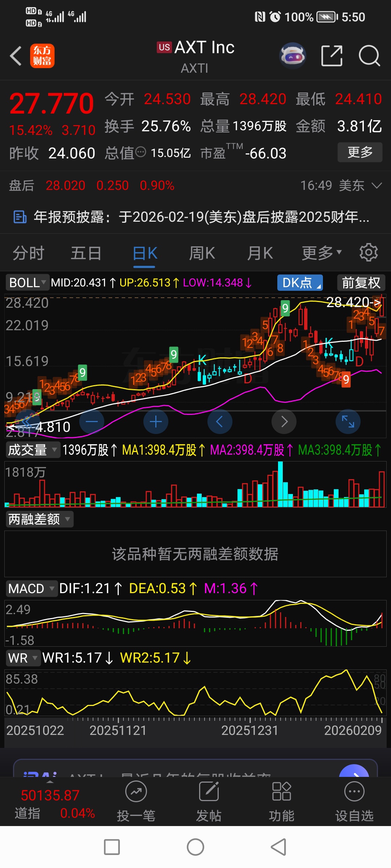Screen dimensions: 391x868
Task: Tap the 4.810 low price marker
Action: click(x=39, y=427)
